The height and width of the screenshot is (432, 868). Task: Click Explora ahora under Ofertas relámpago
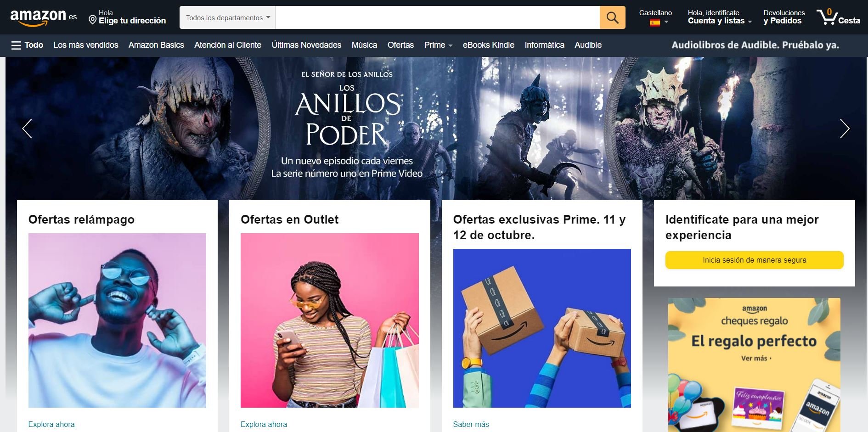(x=51, y=424)
